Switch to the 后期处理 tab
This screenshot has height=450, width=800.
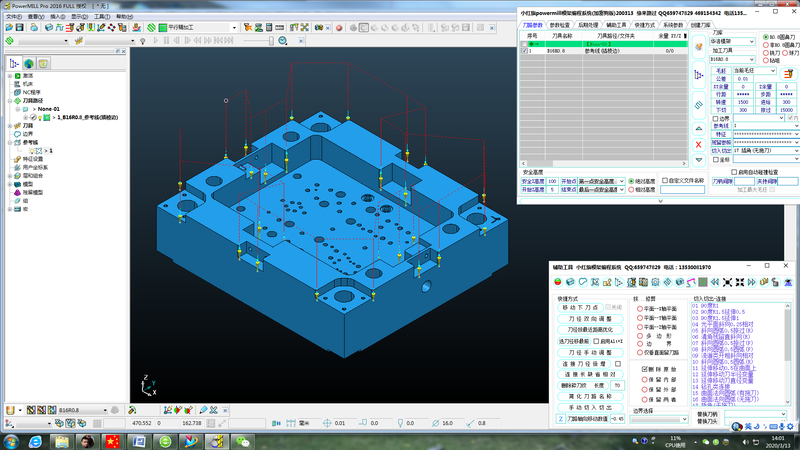click(x=588, y=25)
